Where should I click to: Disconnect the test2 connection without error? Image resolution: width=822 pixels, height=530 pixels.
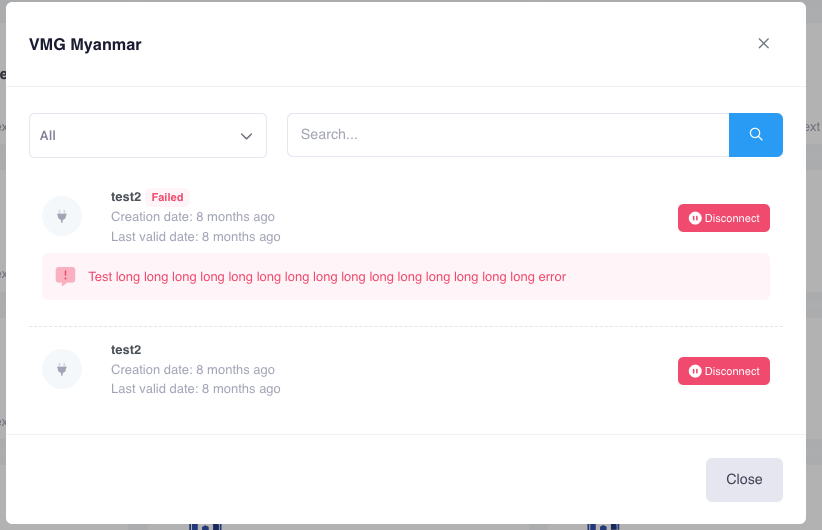click(723, 371)
